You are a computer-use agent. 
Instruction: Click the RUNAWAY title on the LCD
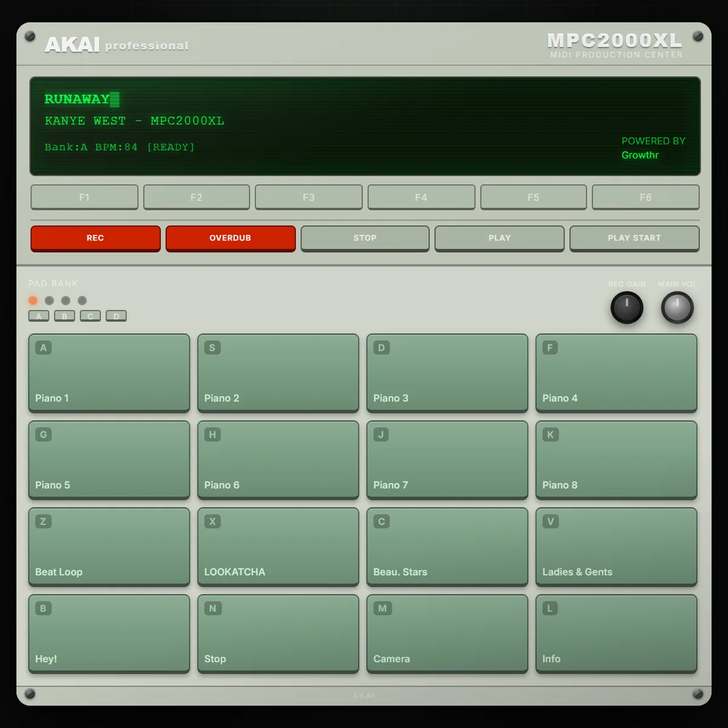coord(77,99)
